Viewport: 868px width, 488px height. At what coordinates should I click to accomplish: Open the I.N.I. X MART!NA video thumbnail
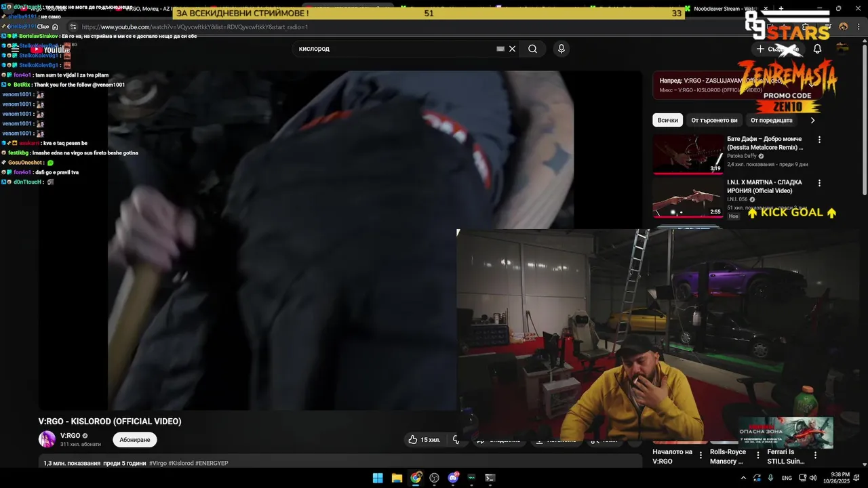pos(688,197)
